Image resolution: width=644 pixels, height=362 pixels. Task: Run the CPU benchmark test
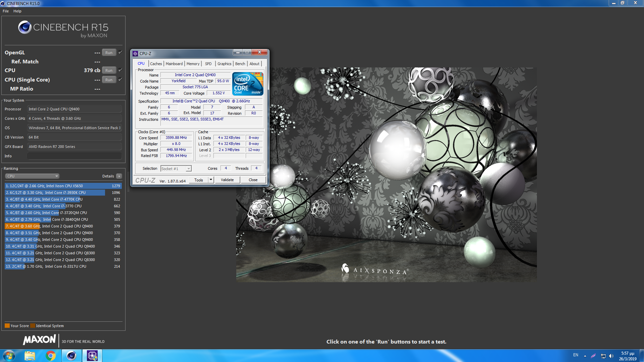(x=109, y=70)
